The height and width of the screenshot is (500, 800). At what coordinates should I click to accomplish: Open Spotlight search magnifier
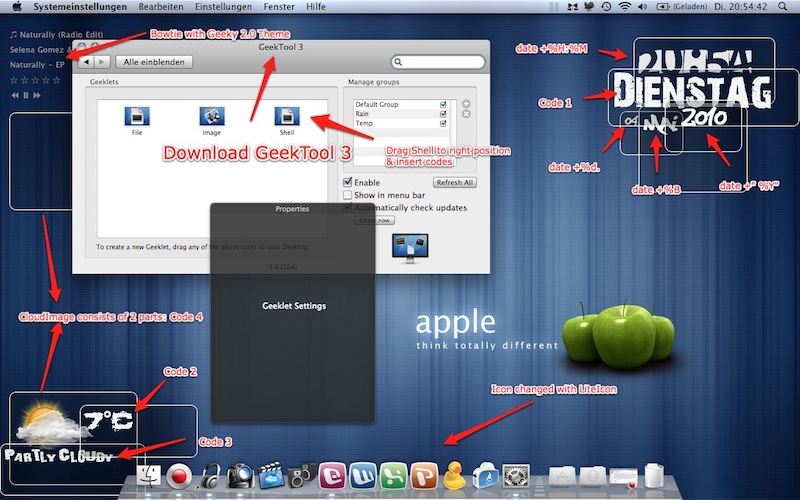click(782, 7)
